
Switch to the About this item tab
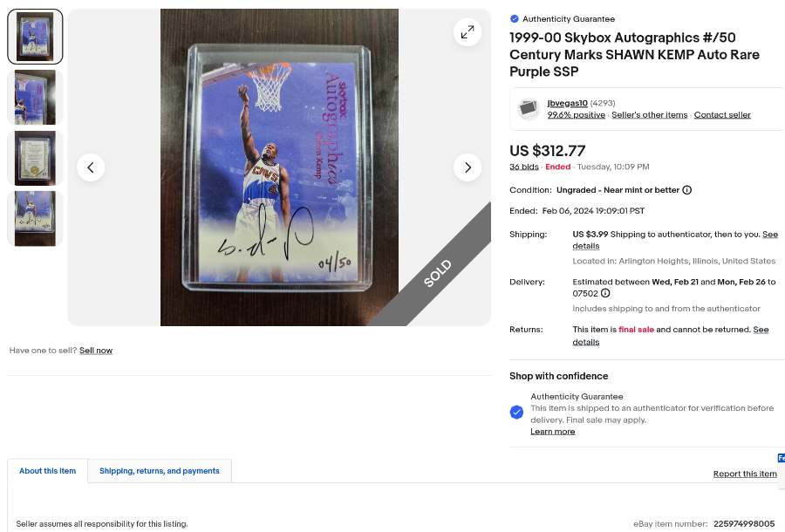click(x=48, y=471)
